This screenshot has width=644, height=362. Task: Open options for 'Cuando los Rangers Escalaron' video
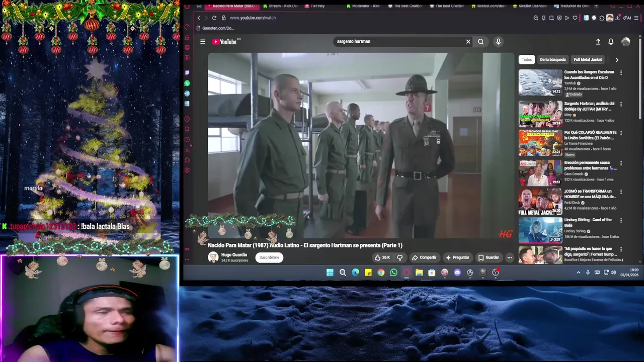tap(621, 72)
